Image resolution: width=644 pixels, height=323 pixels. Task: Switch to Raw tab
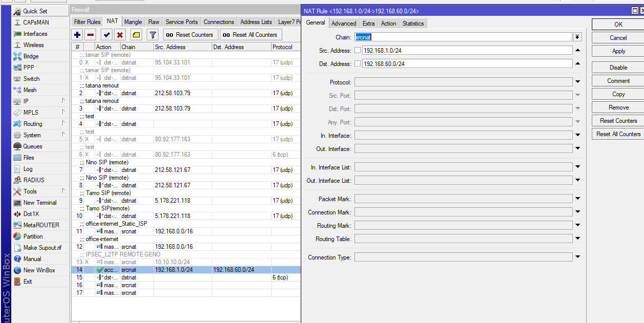154,22
